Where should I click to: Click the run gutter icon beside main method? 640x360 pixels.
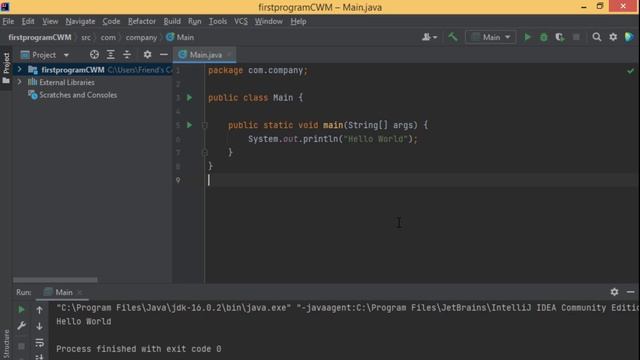pyautogui.click(x=189, y=125)
